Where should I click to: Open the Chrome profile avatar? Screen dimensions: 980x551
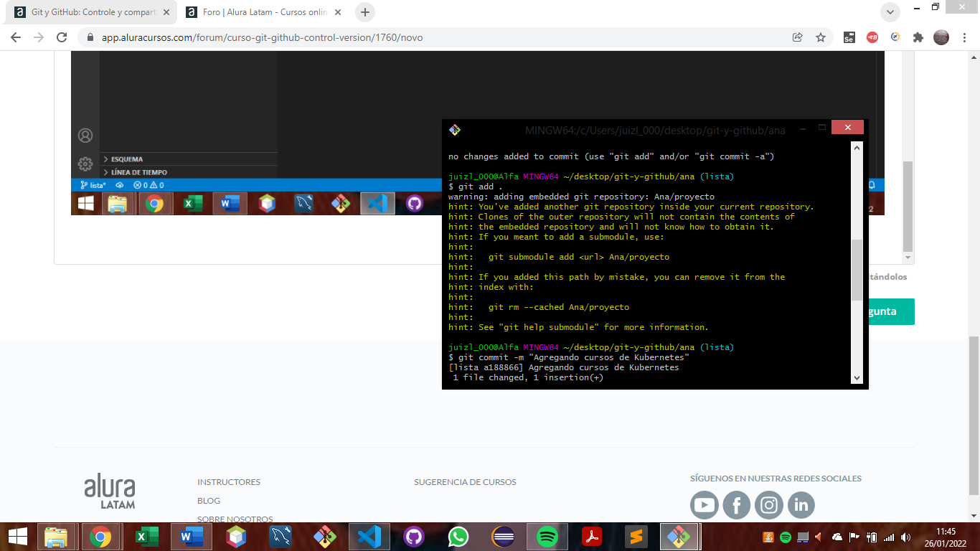click(x=941, y=37)
